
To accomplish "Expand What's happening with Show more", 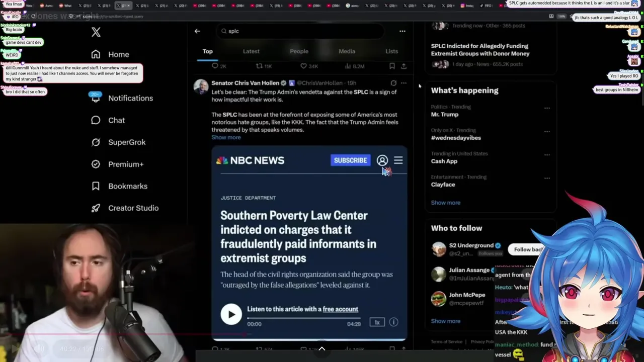I will (445, 203).
